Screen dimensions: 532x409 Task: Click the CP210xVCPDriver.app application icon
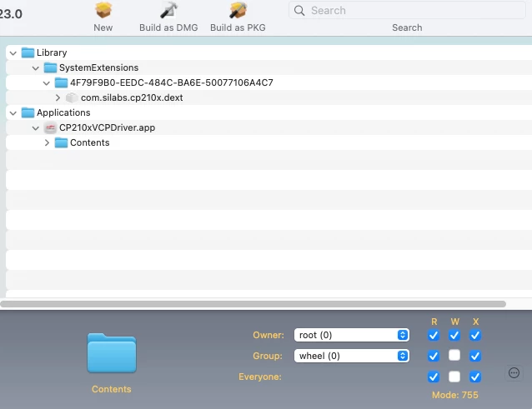[50, 127]
